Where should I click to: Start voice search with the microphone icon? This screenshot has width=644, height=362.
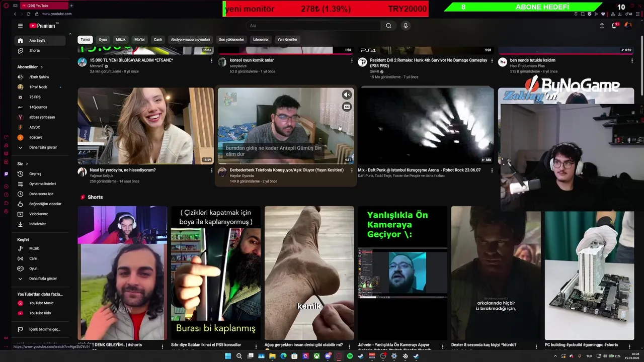click(406, 26)
